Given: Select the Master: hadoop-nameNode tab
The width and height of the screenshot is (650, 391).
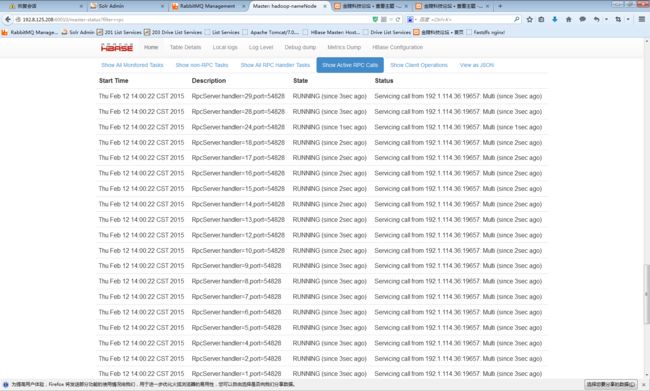Looking at the screenshot, I should [289, 6].
